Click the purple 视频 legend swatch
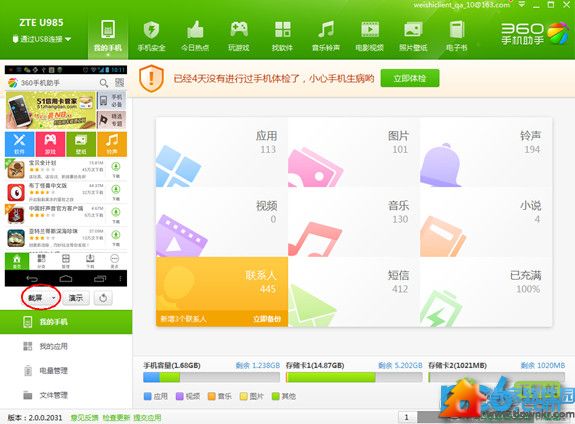575x424 pixels. tap(180, 396)
